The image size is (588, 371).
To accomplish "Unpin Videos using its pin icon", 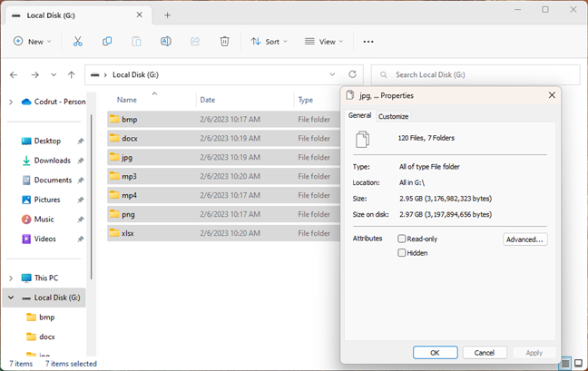I will click(80, 239).
